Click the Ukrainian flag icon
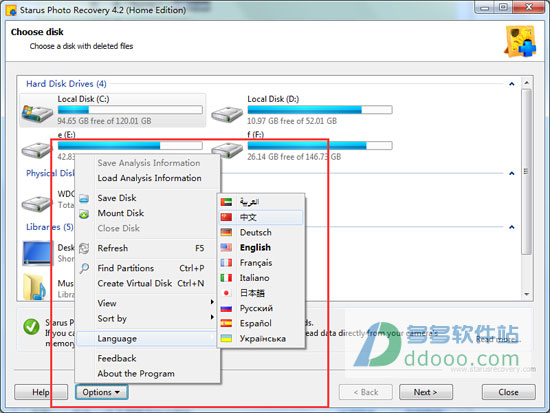 [226, 339]
